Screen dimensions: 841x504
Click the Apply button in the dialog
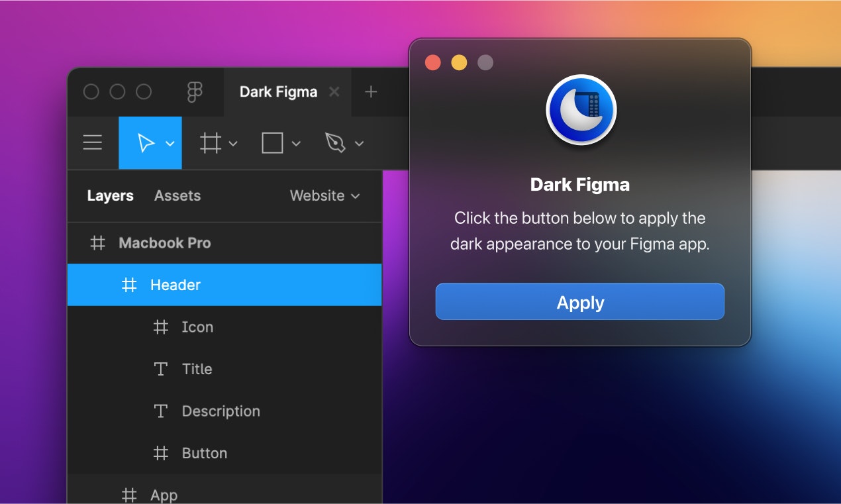[579, 302]
